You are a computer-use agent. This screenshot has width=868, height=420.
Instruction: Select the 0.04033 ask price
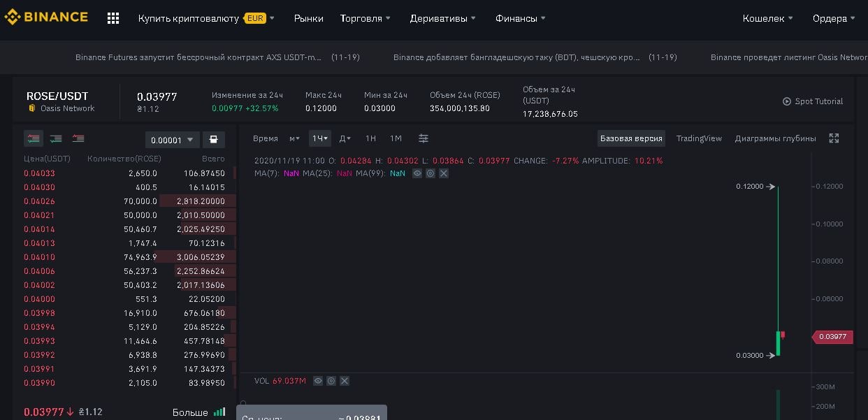39,173
